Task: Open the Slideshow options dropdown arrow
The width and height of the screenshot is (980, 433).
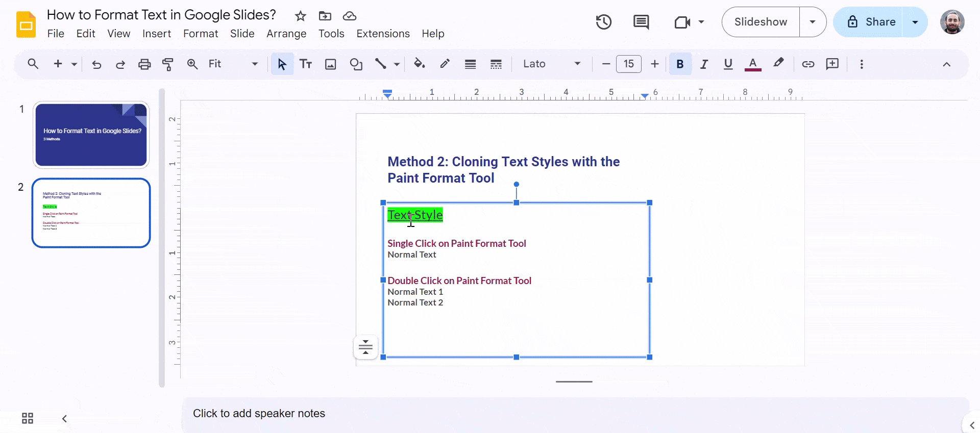Action: click(x=813, y=22)
